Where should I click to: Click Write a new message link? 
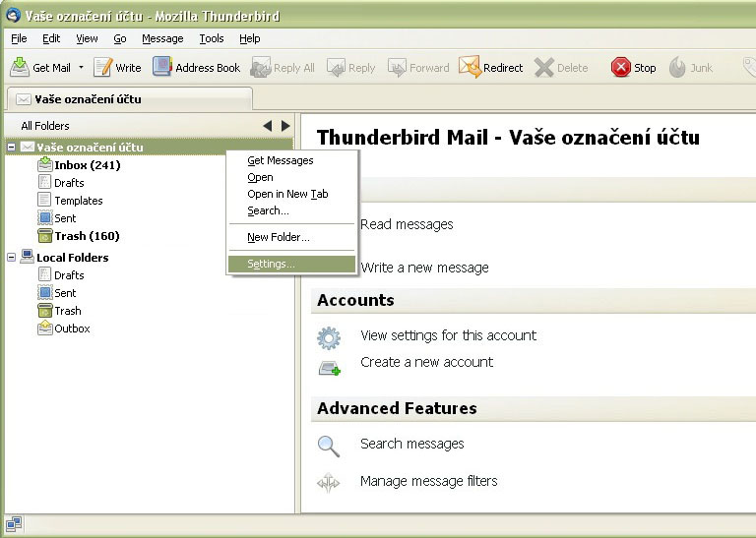click(x=424, y=268)
